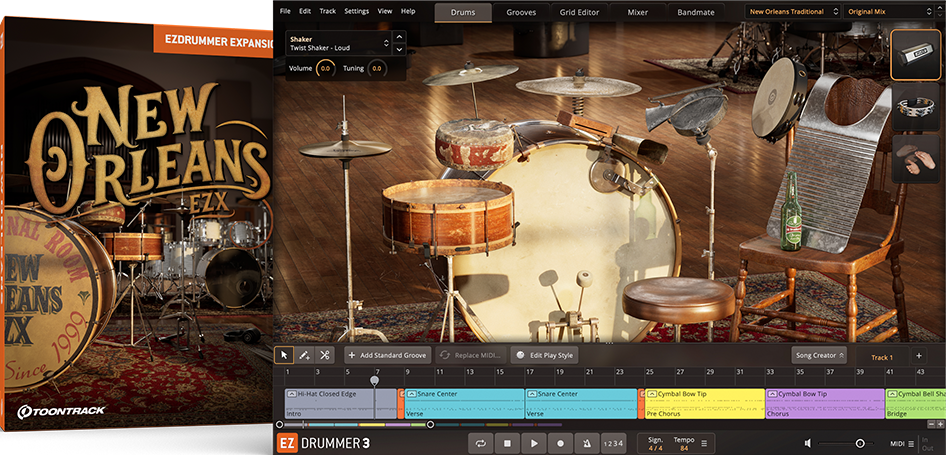Adjust the master volume slider
This screenshot has height=455, width=946.
point(859,443)
